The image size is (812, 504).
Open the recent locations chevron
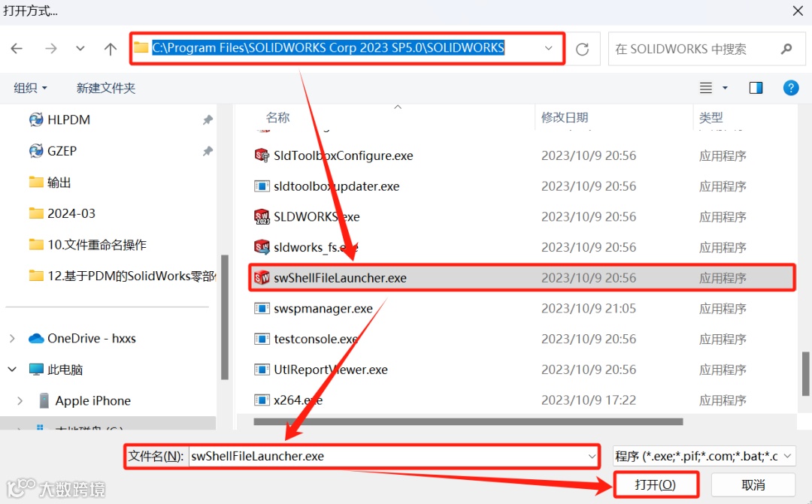80,49
